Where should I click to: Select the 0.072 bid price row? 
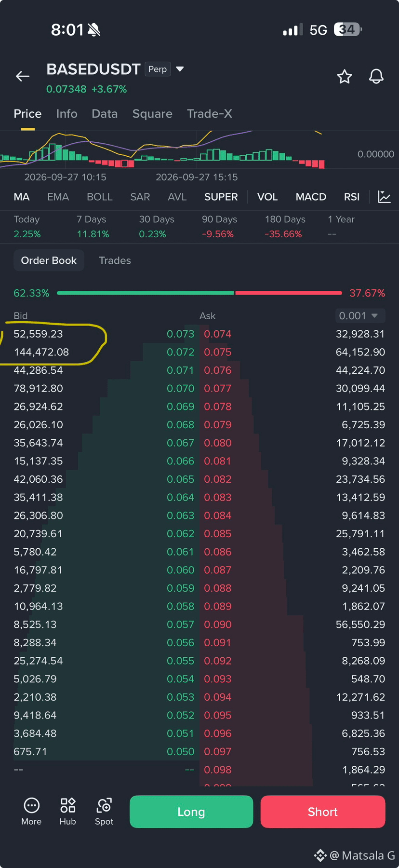(x=104, y=352)
